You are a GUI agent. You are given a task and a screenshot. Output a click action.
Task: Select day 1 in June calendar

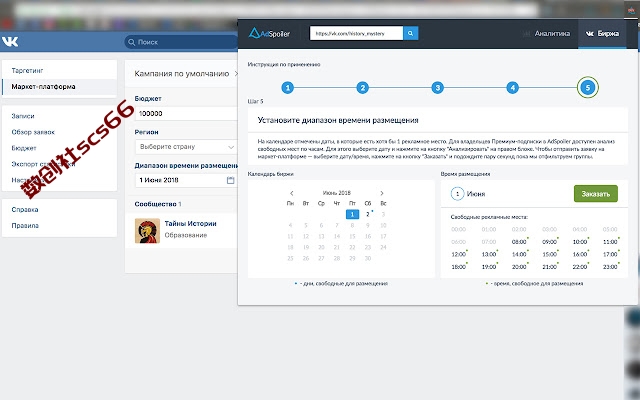tap(352, 214)
